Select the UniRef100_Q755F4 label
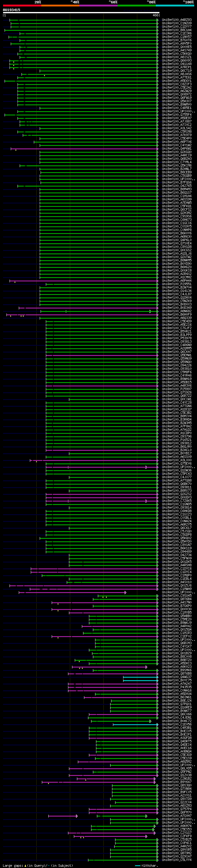This screenshot has height=868, width=197. pos(176,115)
